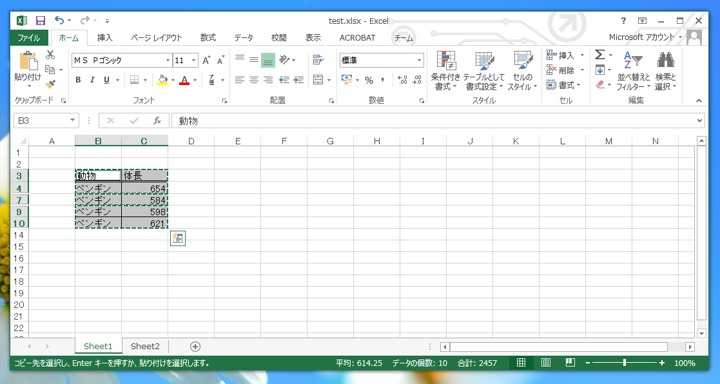
Task: Collapse the ribbon with the chevron
Action: pos(699,101)
